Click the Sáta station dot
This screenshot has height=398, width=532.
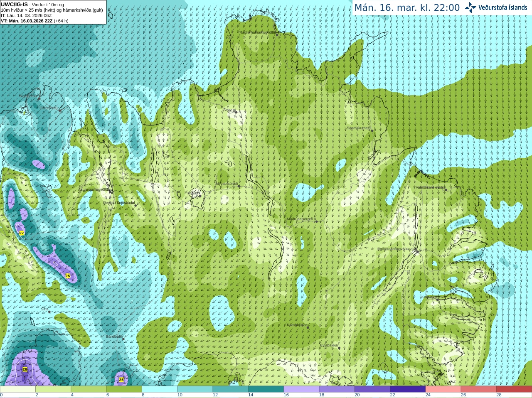point(49,312)
